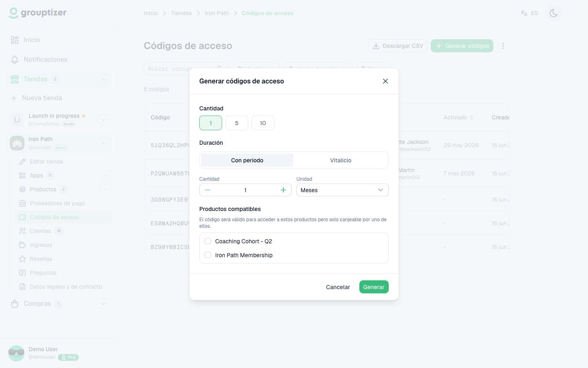Select code 51Q36QL2HP row text
The image size is (588, 368).
(x=170, y=145)
